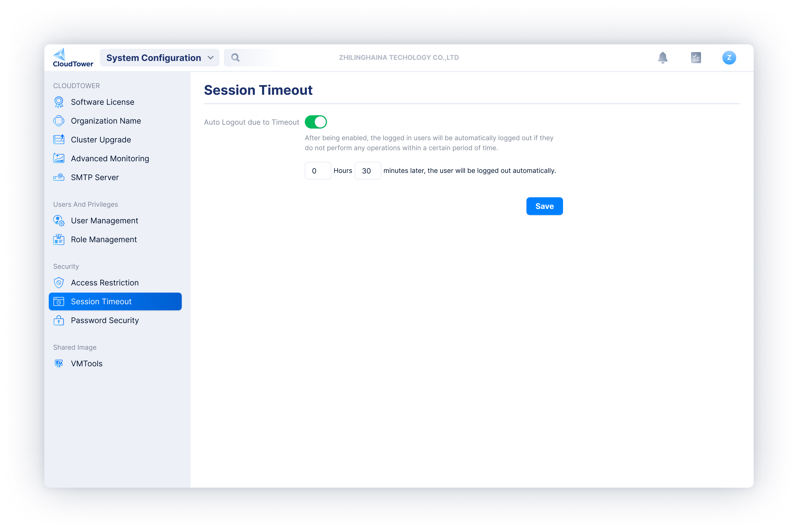Click the Cluster Upgrade icon
The image size is (798, 532).
point(59,139)
